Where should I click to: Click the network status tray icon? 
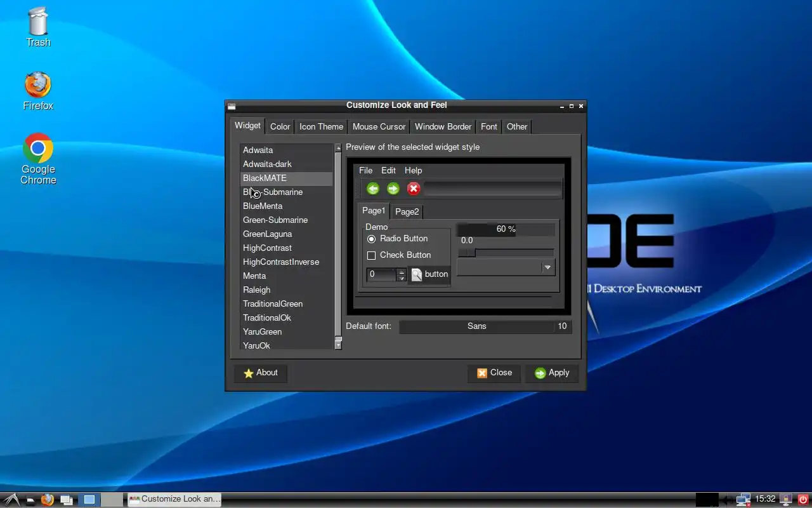(x=743, y=500)
